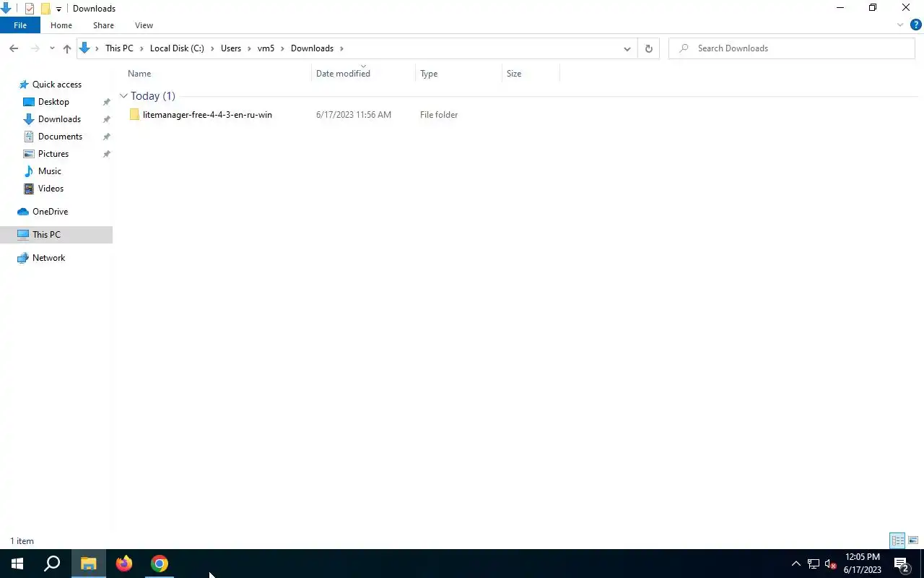This screenshot has width=924, height=578.
Task: Open Desktop in the navigation pane
Action: [53, 102]
